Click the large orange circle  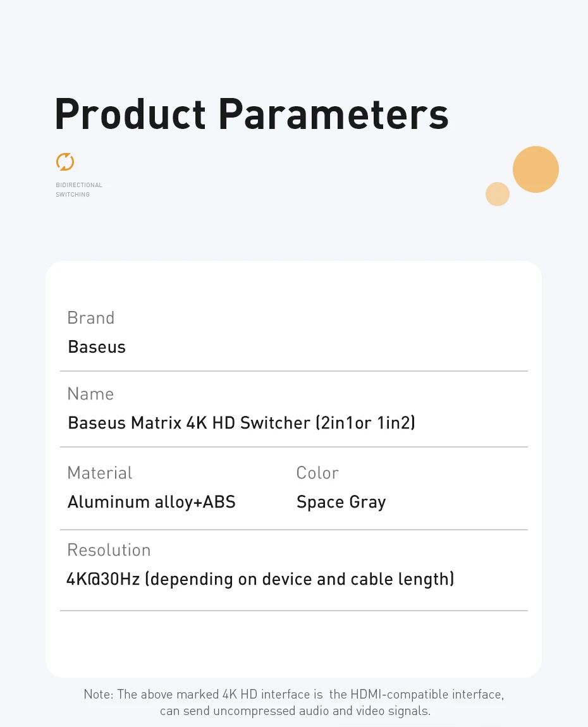536,169
